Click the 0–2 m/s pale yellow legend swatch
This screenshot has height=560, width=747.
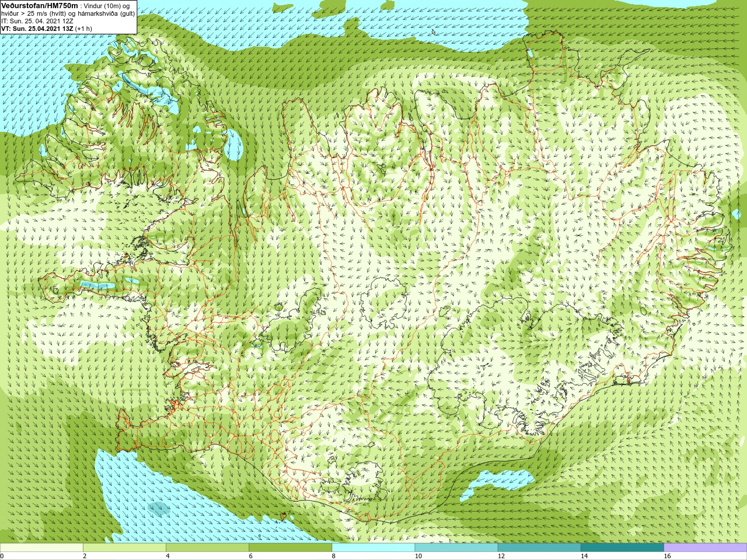pos(41,548)
